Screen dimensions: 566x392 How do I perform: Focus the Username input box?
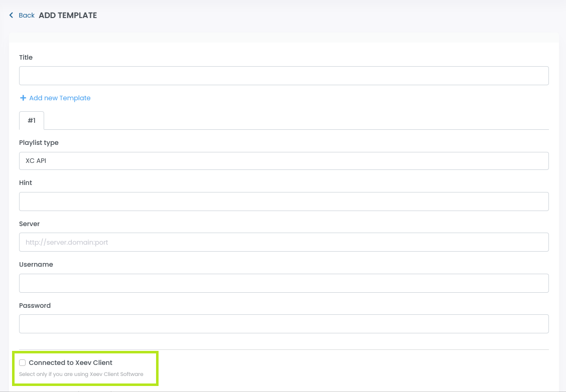(x=284, y=283)
